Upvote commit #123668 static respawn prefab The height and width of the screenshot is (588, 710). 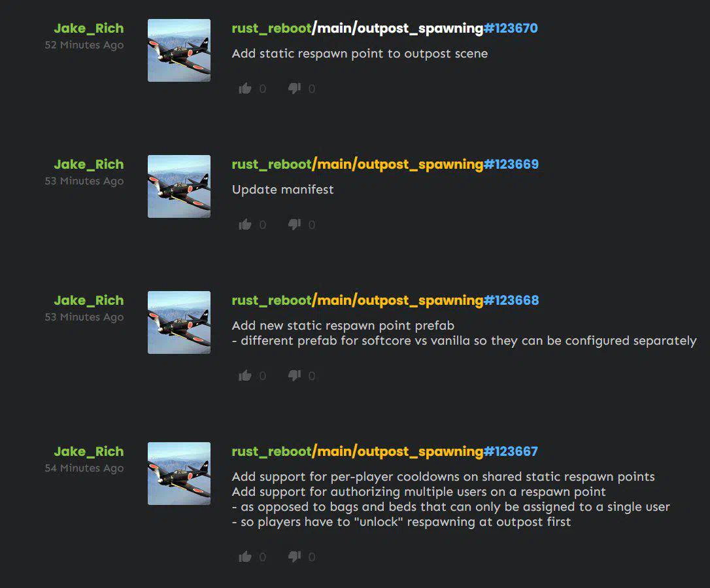coord(245,375)
